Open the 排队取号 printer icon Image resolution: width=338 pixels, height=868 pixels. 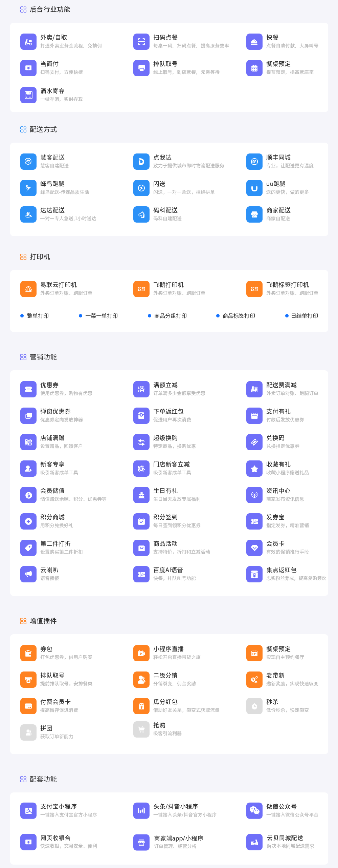click(x=141, y=68)
